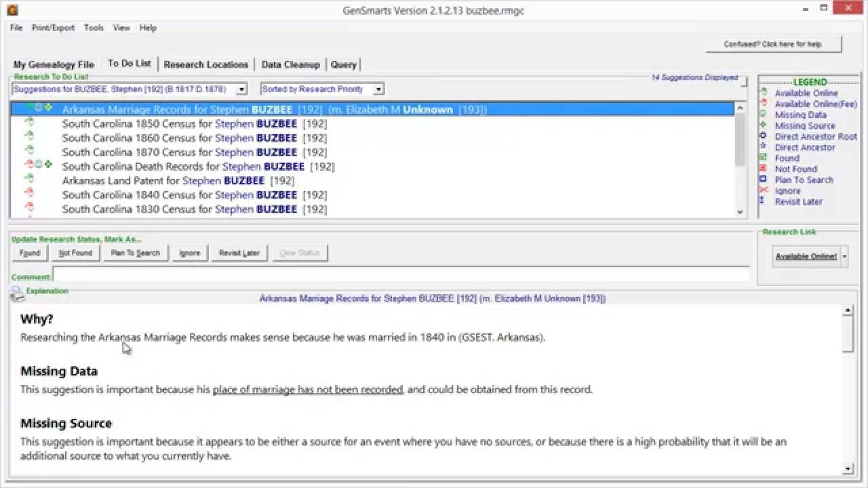Viewport: 868px width, 488px height.
Task: Click the GenSmarts app icon in title bar
Action: tap(12, 10)
